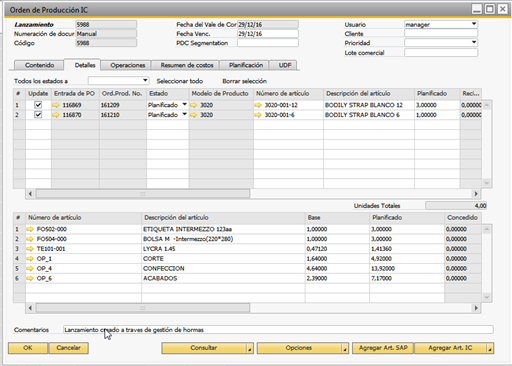This screenshot has width=512, height=366.
Task: Click the Fecha Venc. date field
Action: (x=268, y=33)
